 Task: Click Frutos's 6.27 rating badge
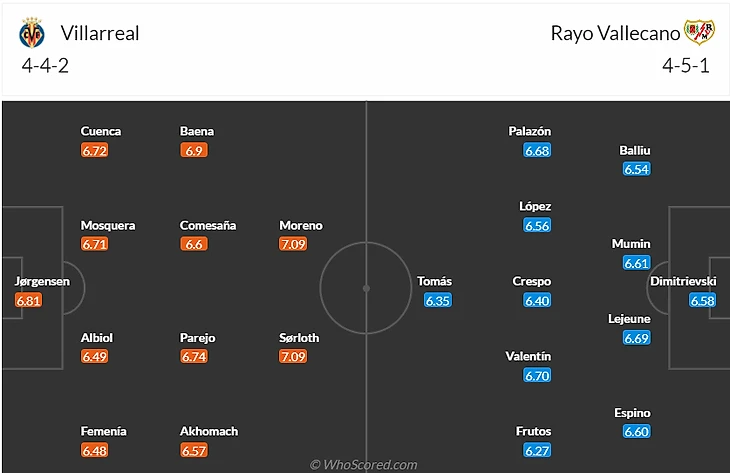[537, 450]
